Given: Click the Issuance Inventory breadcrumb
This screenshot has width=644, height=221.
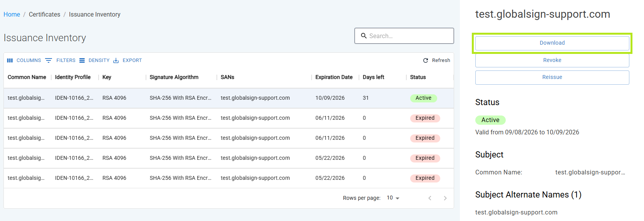Looking at the screenshot, I should click(95, 15).
